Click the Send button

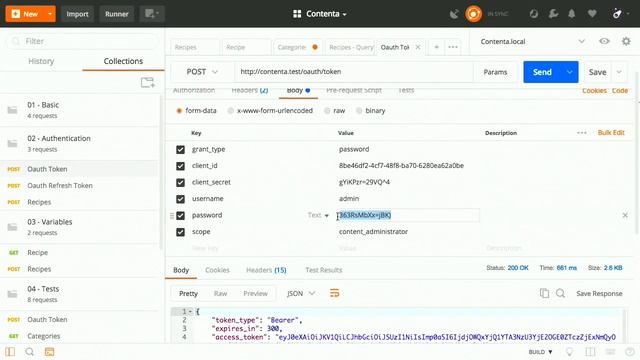coord(542,72)
